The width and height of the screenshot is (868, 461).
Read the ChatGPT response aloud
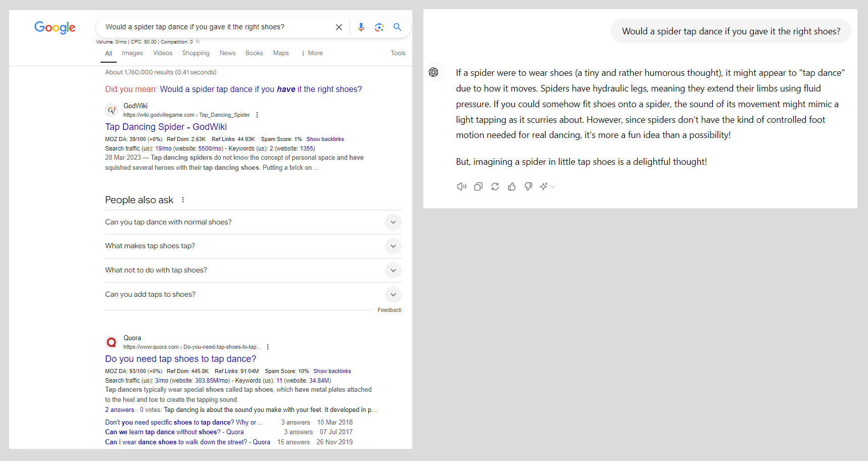[x=461, y=187]
